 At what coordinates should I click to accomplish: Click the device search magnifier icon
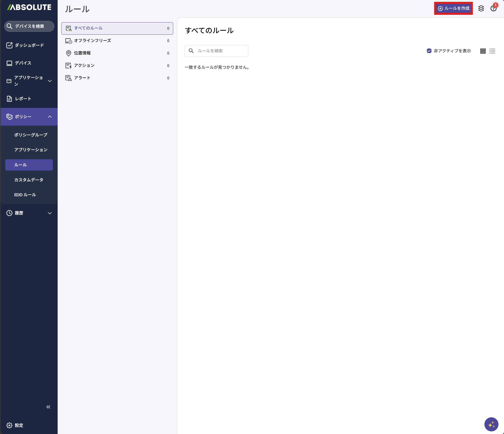pyautogui.click(x=10, y=26)
